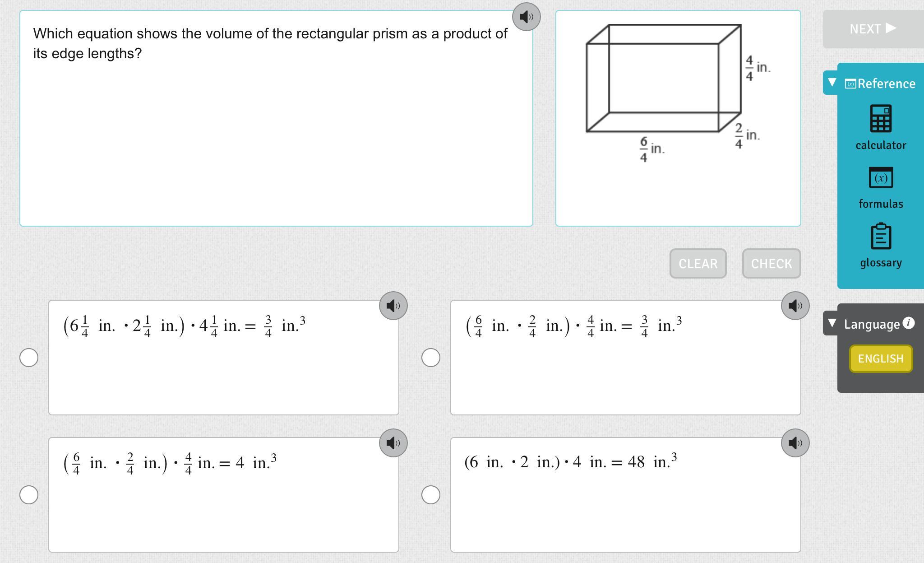Play audio for the question text
The image size is (924, 563).
[526, 17]
